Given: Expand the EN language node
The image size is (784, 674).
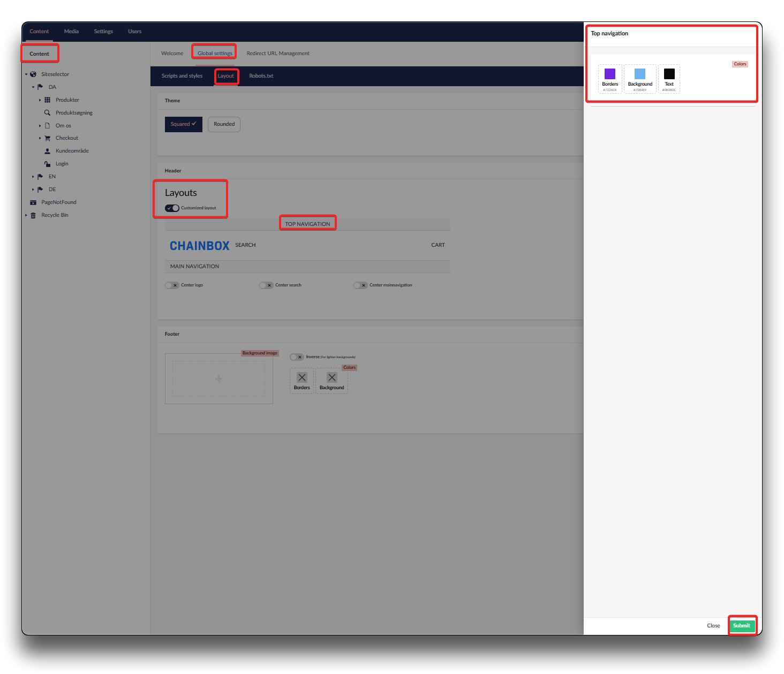Looking at the screenshot, I should pyautogui.click(x=33, y=177).
